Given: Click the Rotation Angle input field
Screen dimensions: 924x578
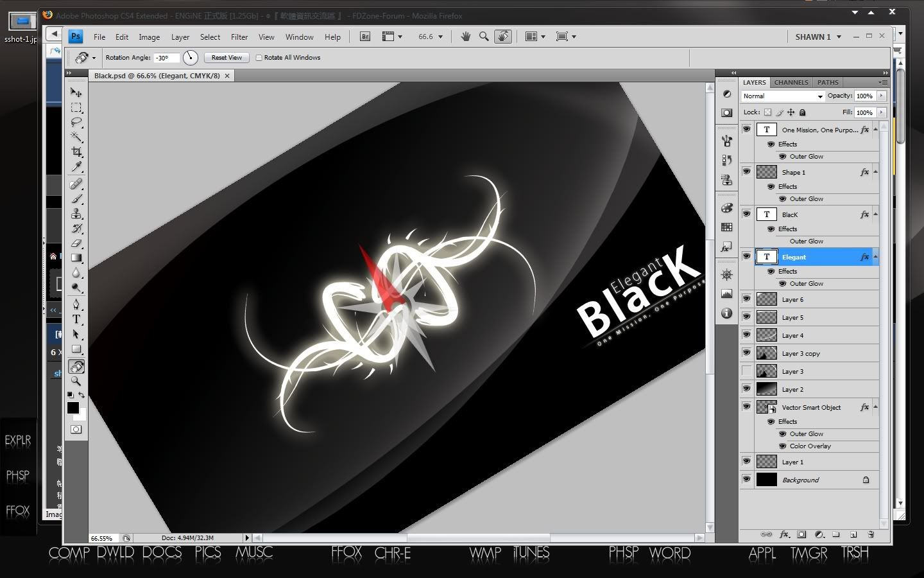Looking at the screenshot, I should point(167,58).
